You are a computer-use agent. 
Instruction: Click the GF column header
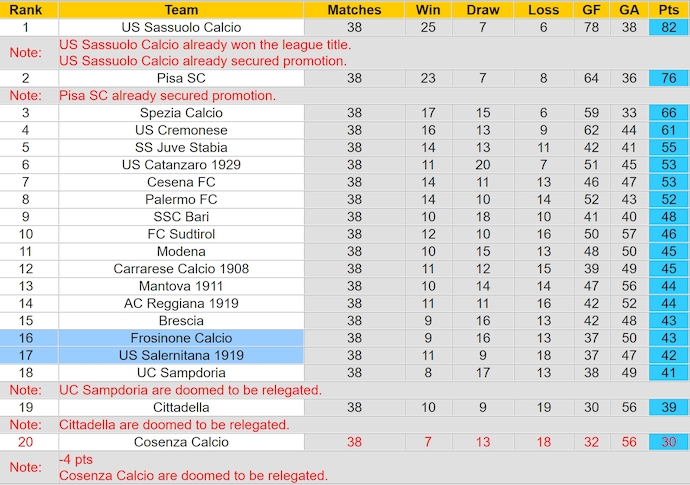point(591,9)
